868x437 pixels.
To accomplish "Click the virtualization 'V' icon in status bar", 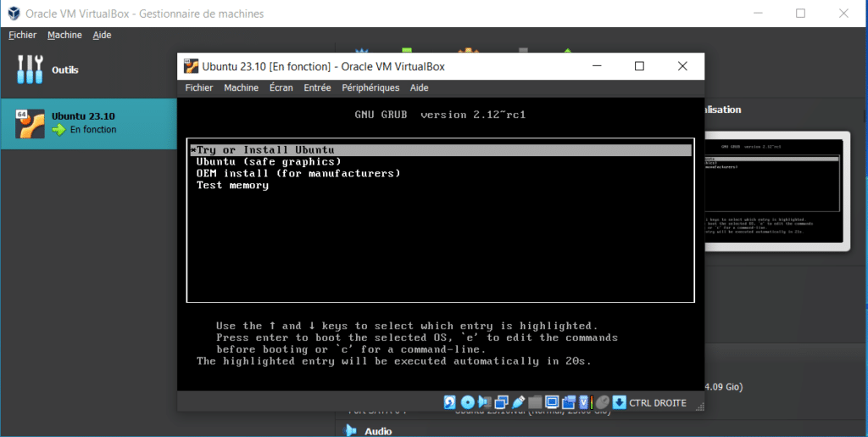I will click(x=584, y=402).
